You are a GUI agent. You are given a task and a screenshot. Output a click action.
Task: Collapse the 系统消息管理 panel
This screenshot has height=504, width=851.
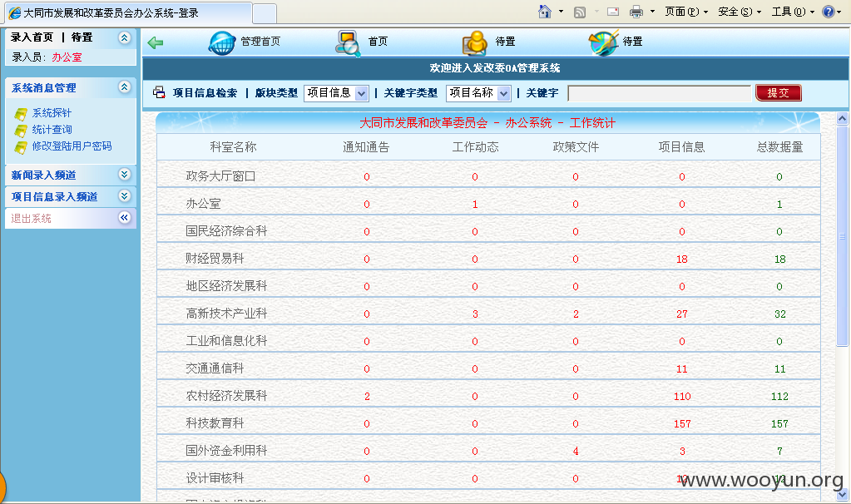tap(124, 86)
